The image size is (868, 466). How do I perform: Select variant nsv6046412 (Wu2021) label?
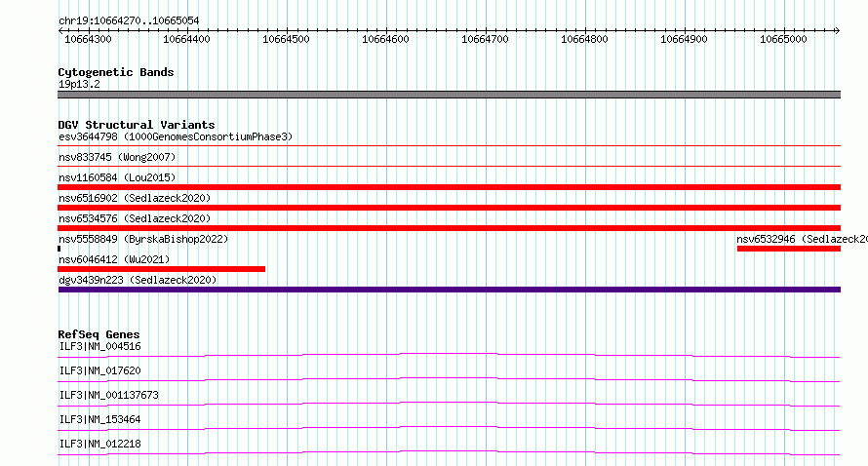point(114,259)
